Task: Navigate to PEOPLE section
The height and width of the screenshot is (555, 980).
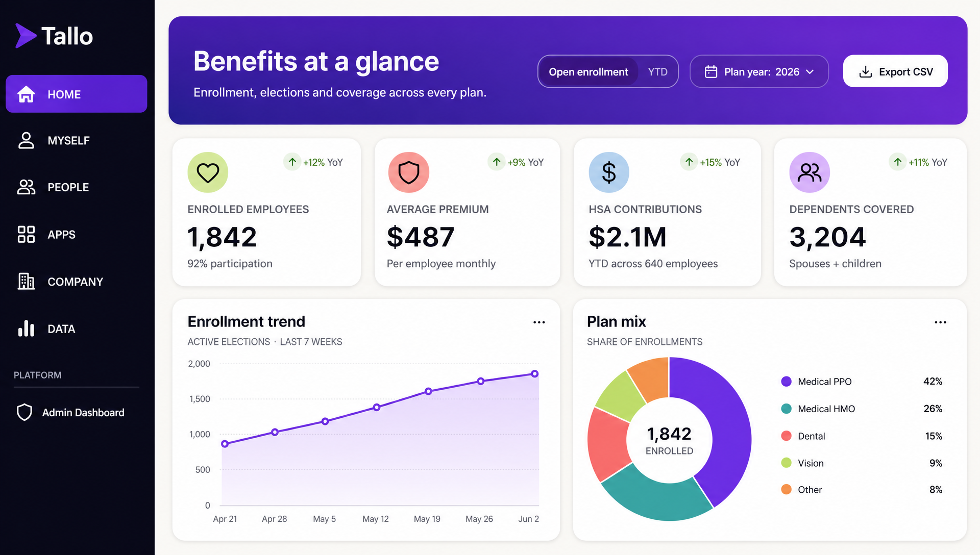Action: coord(68,187)
